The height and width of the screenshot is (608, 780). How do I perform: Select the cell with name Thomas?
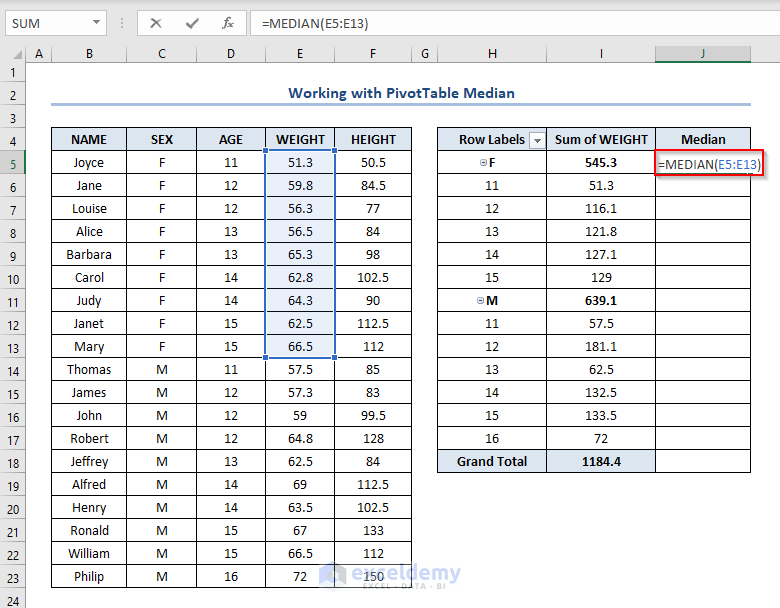click(89, 369)
